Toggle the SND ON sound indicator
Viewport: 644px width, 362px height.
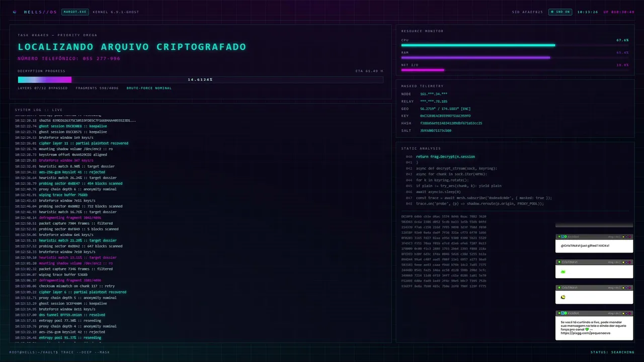(x=560, y=12)
